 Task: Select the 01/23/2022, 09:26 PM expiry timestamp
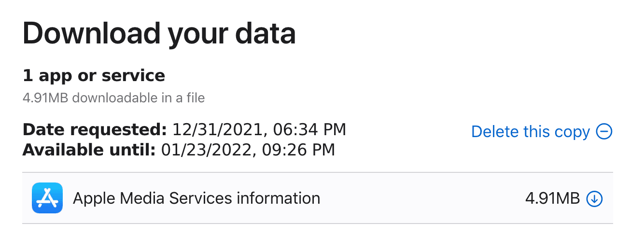click(248, 149)
